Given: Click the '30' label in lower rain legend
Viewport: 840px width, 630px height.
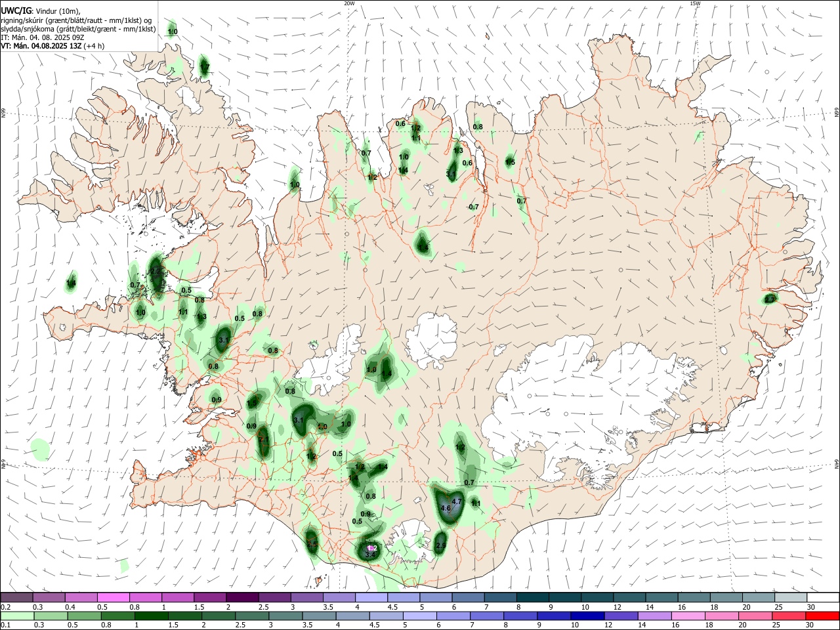Looking at the screenshot, I should (x=811, y=625).
